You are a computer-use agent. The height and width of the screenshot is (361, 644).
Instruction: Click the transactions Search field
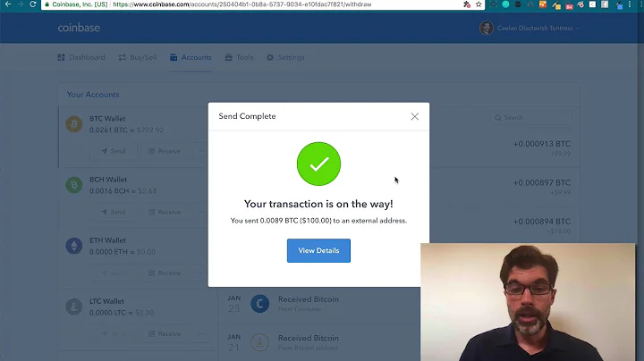pyautogui.click(x=531, y=118)
